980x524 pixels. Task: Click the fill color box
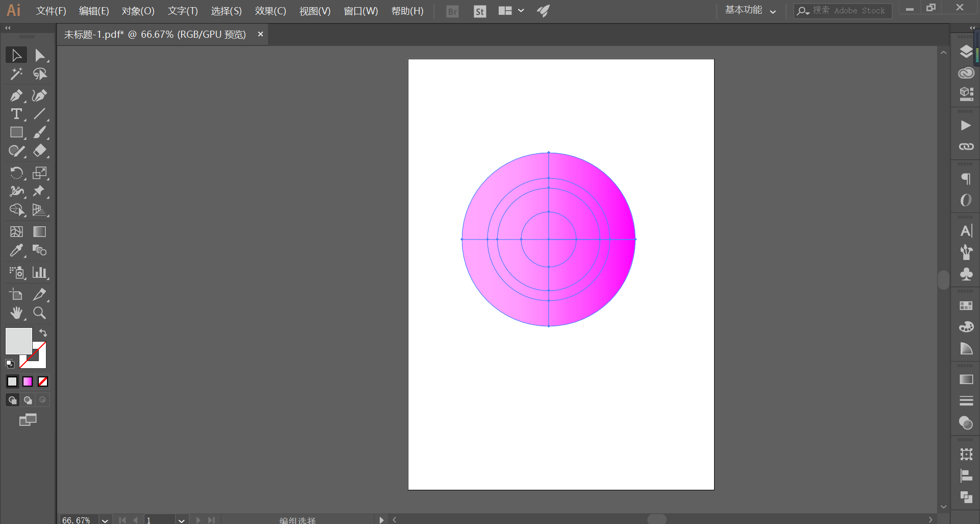pos(18,341)
